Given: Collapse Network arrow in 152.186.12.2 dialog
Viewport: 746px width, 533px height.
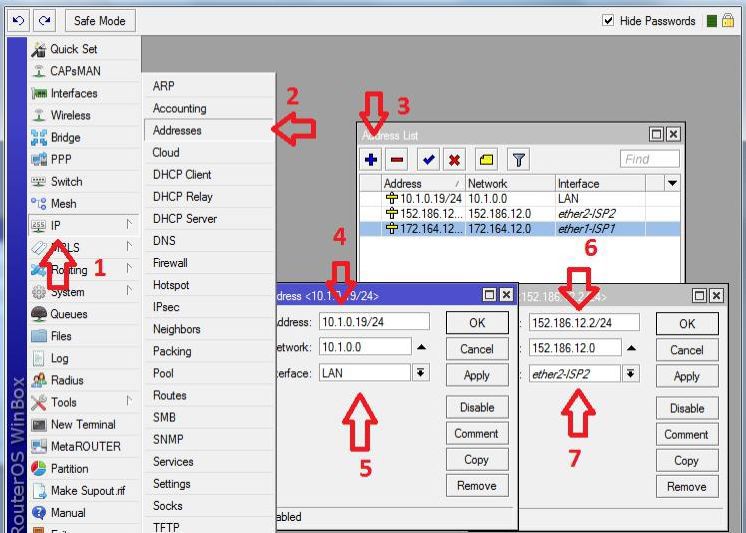Looking at the screenshot, I should [x=631, y=348].
